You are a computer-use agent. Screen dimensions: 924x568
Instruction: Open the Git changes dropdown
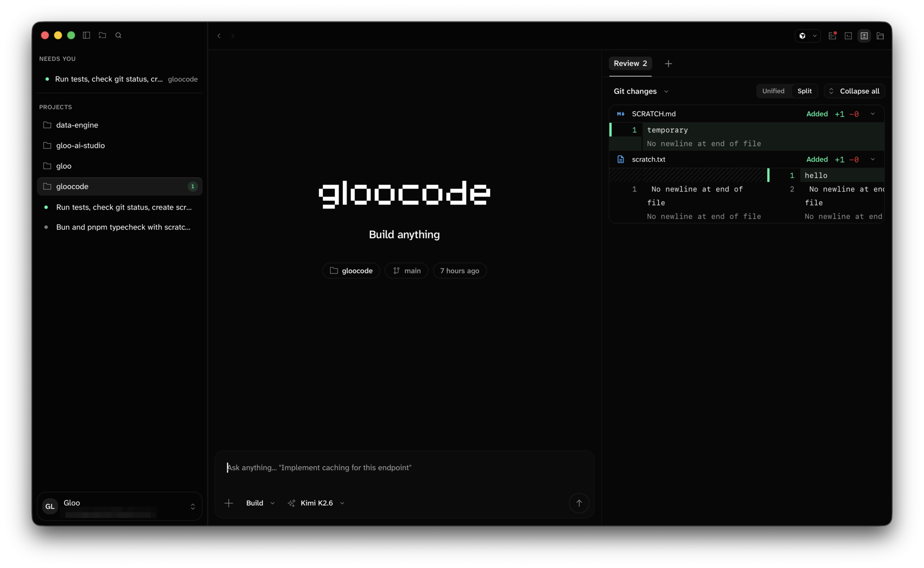tap(641, 91)
